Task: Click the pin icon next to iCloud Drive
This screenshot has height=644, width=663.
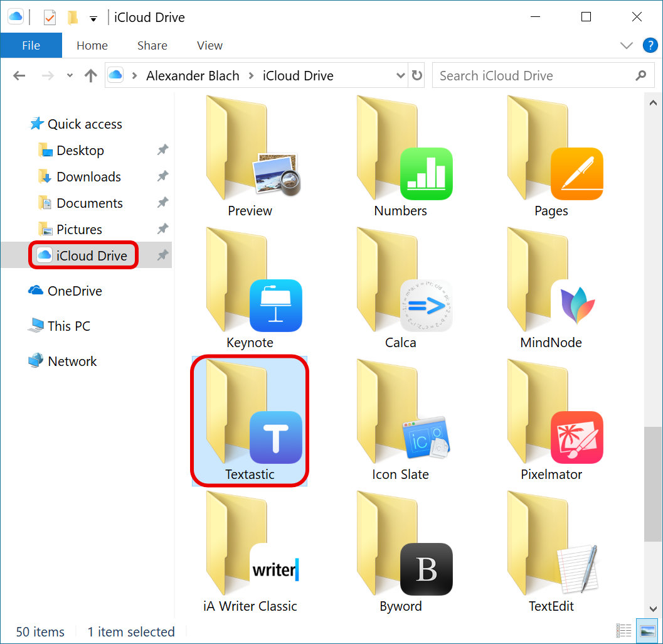Action: pos(163,255)
